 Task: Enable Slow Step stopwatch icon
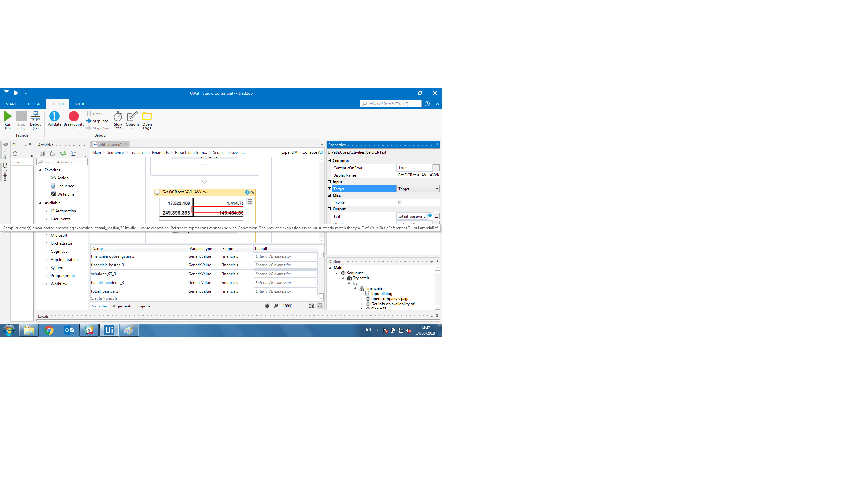[118, 117]
